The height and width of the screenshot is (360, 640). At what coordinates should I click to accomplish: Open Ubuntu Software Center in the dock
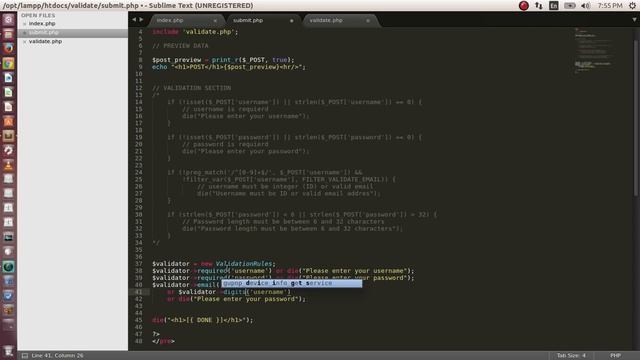(x=8, y=121)
